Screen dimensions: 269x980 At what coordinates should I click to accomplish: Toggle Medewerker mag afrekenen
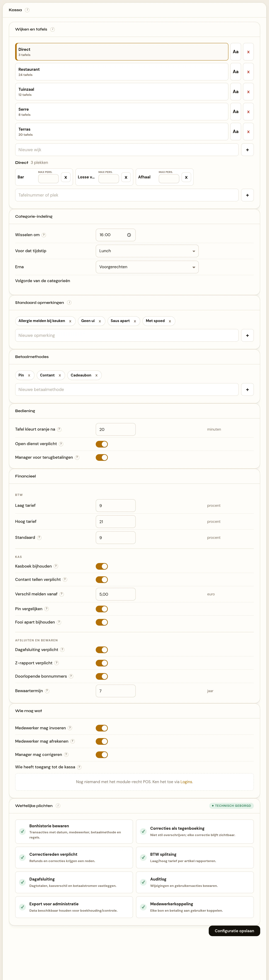102,741
